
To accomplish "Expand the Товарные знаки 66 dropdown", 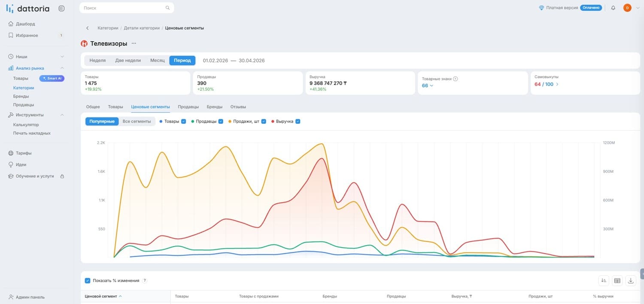I will coord(428,85).
